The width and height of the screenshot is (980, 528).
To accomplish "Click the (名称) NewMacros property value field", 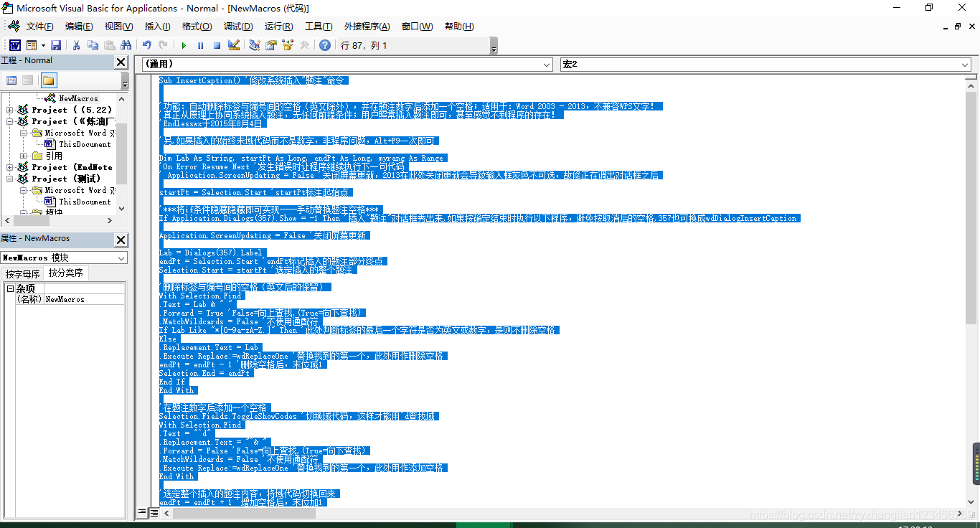I will coord(85,299).
